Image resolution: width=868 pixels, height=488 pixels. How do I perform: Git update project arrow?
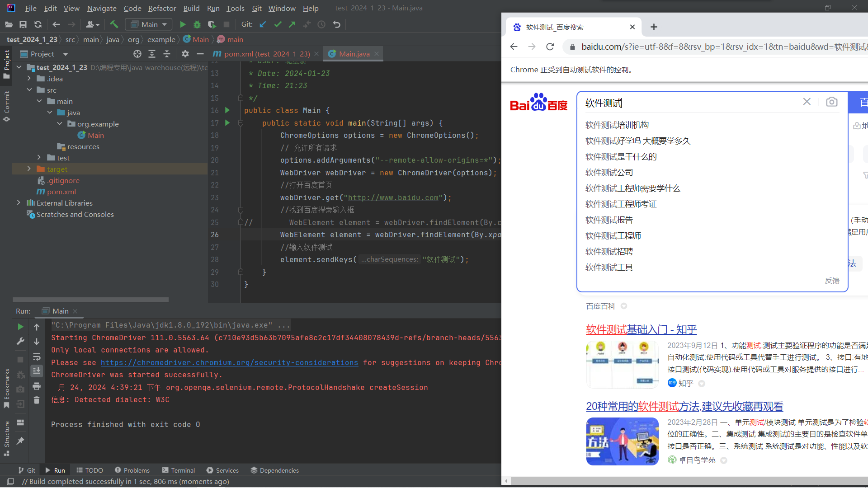pyautogui.click(x=263, y=24)
